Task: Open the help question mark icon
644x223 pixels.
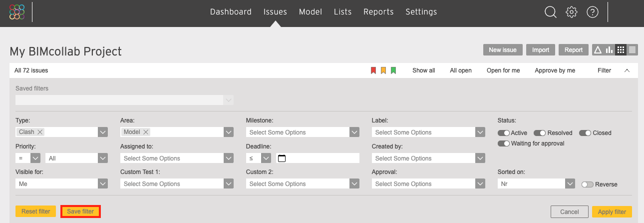Action: (593, 12)
